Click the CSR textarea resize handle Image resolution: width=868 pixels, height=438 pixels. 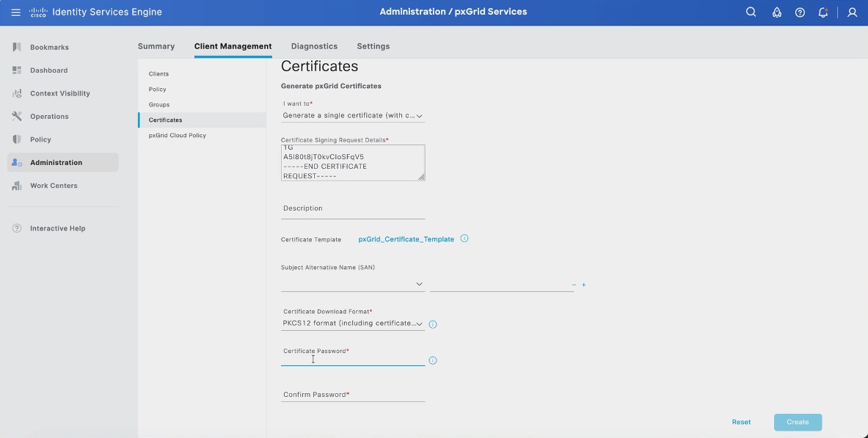421,177
